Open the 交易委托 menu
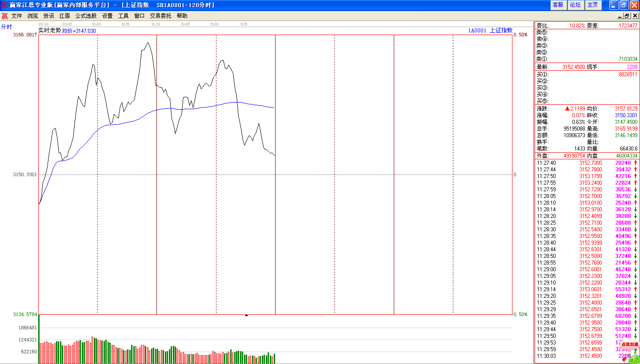This screenshot has height=364, width=640. click(x=160, y=16)
